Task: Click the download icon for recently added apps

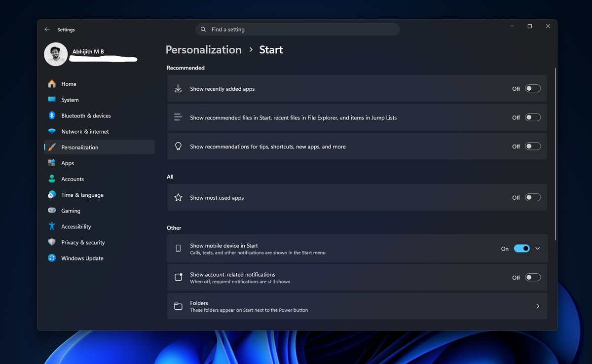Action: 178,89
